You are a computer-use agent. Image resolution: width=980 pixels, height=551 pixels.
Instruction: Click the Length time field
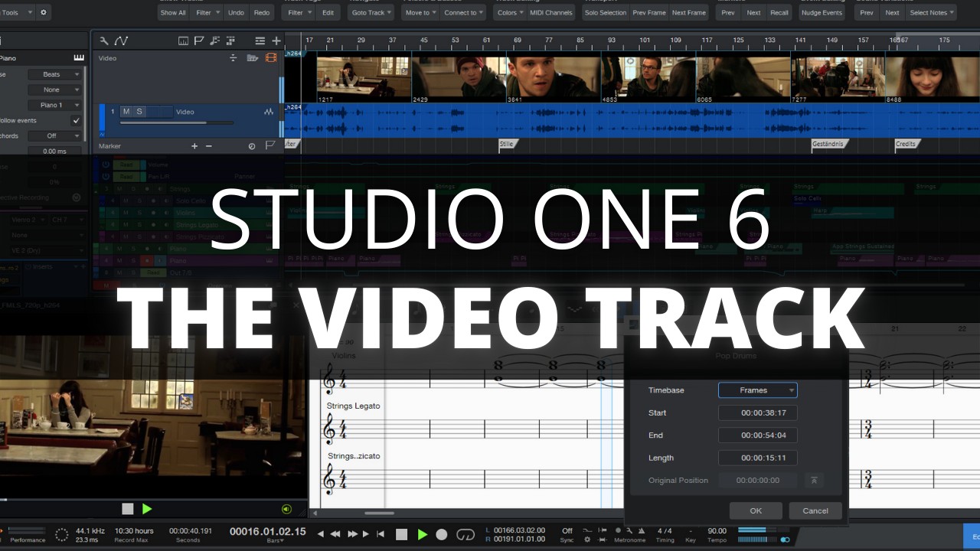pos(757,458)
